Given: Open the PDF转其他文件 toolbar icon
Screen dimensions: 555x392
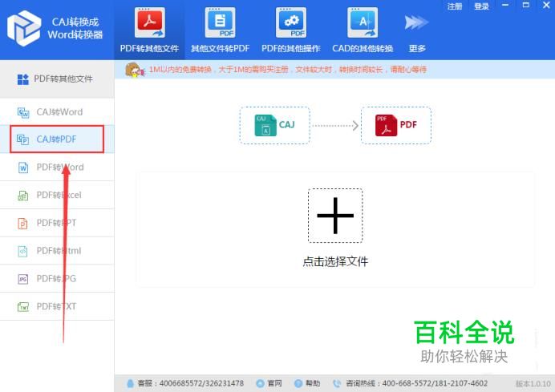Looking at the screenshot, I should [150, 23].
